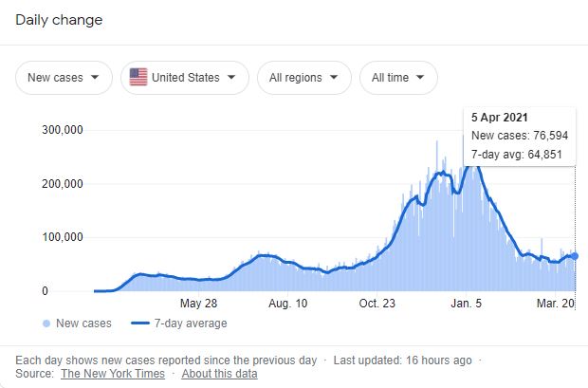Viewport: 588px width, 388px height.
Task: Click the All time dropdown arrow
Action: point(420,78)
